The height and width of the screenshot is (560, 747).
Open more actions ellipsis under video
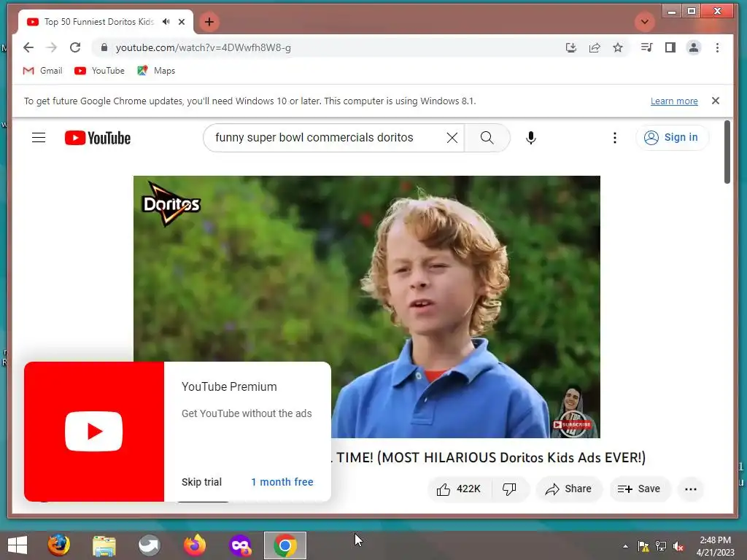pos(691,489)
